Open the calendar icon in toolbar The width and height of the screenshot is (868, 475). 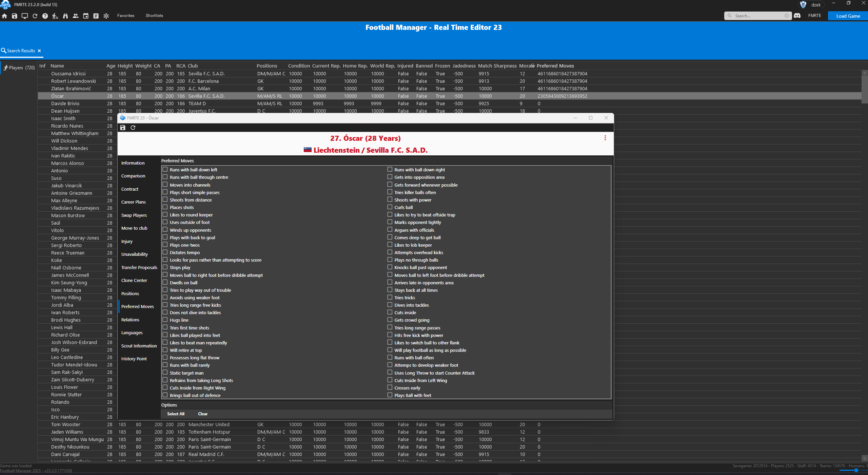click(86, 16)
